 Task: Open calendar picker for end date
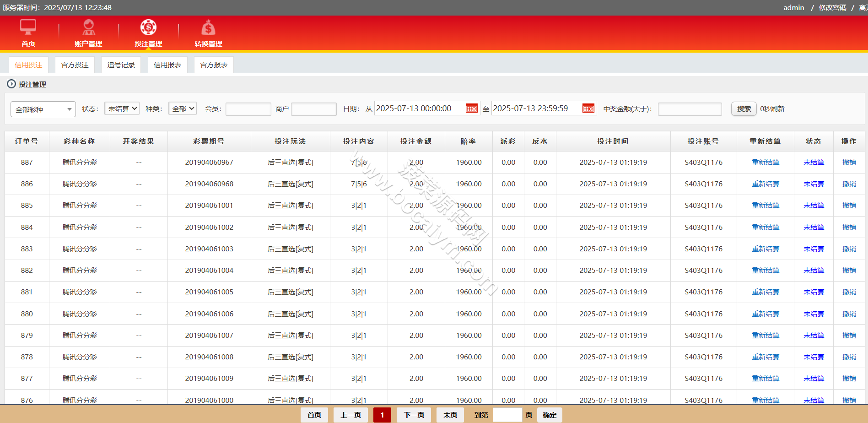[x=588, y=108]
